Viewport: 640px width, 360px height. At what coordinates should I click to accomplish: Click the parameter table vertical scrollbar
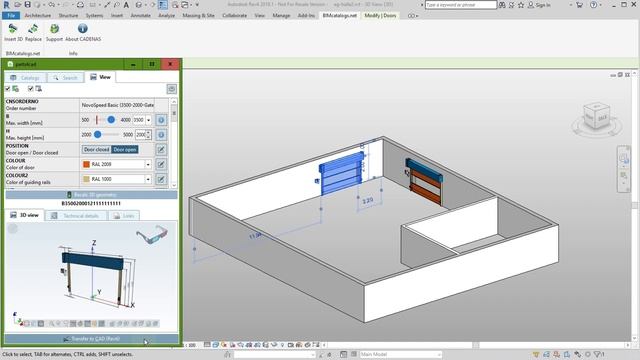174,143
